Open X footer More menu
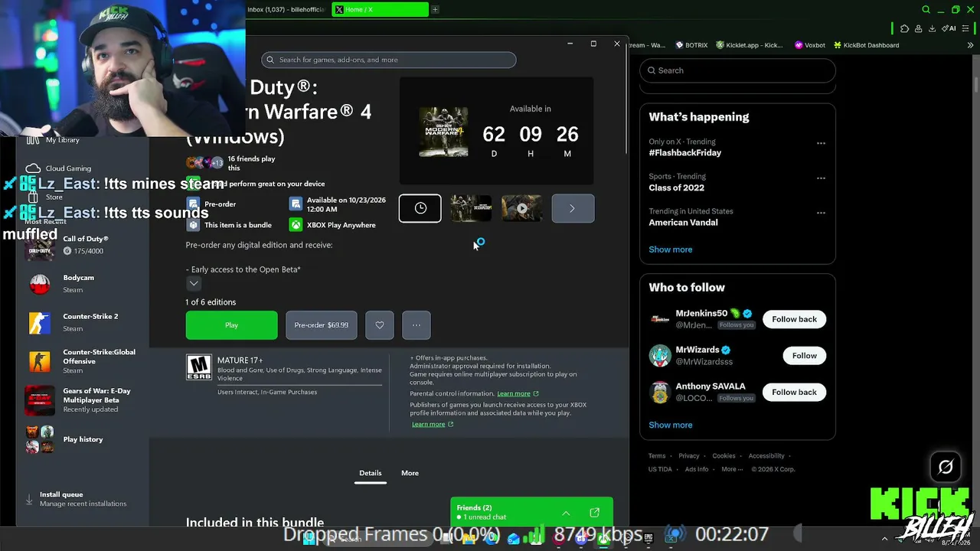Screen dimensions: 980x551 point(731,469)
